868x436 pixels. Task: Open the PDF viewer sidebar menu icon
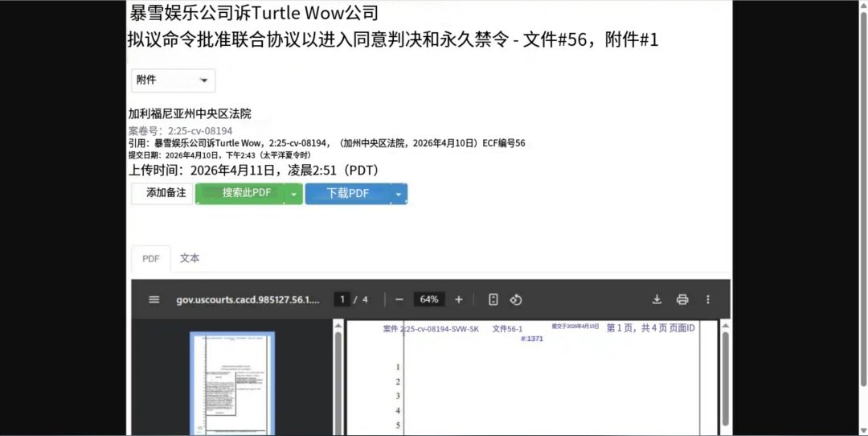tap(154, 300)
